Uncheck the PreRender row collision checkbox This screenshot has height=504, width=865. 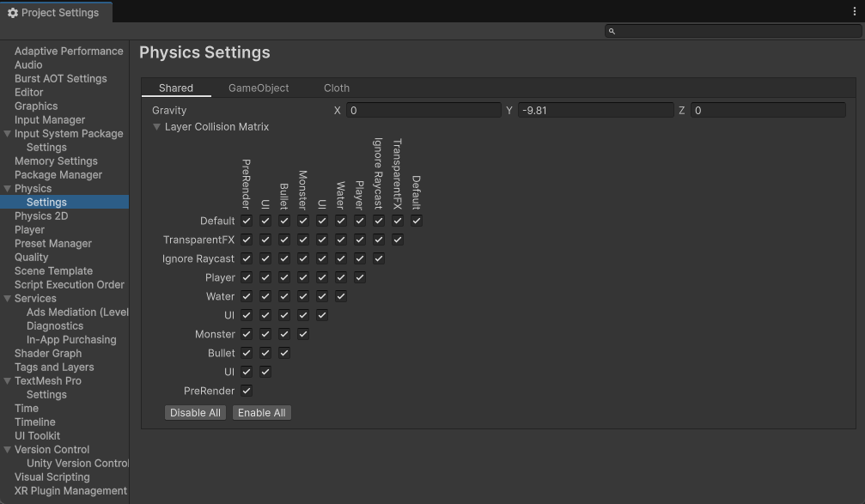point(247,391)
